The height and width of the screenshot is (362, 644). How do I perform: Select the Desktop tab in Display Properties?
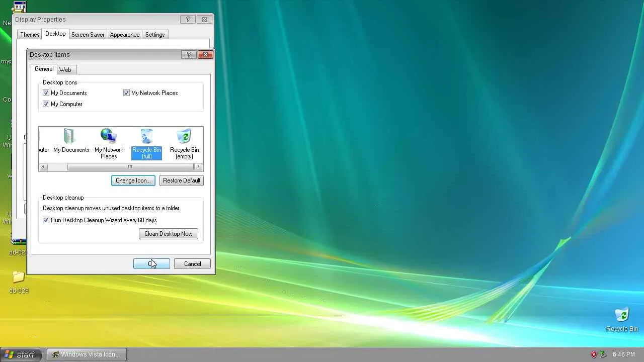(x=55, y=34)
